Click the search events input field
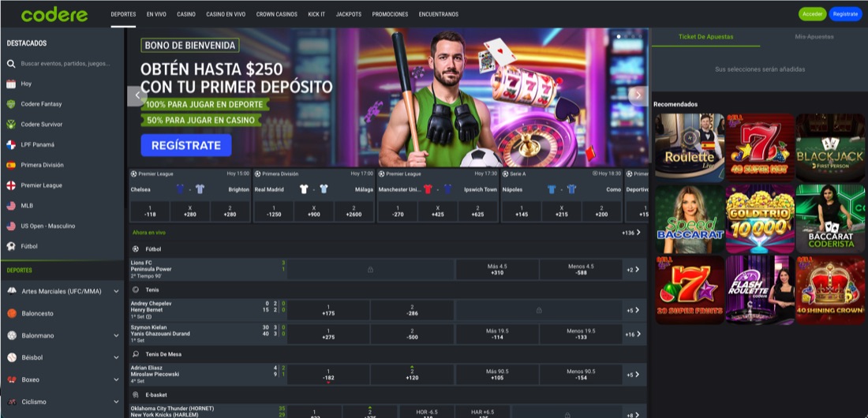Viewport: 868px width, 418px height. [x=65, y=64]
